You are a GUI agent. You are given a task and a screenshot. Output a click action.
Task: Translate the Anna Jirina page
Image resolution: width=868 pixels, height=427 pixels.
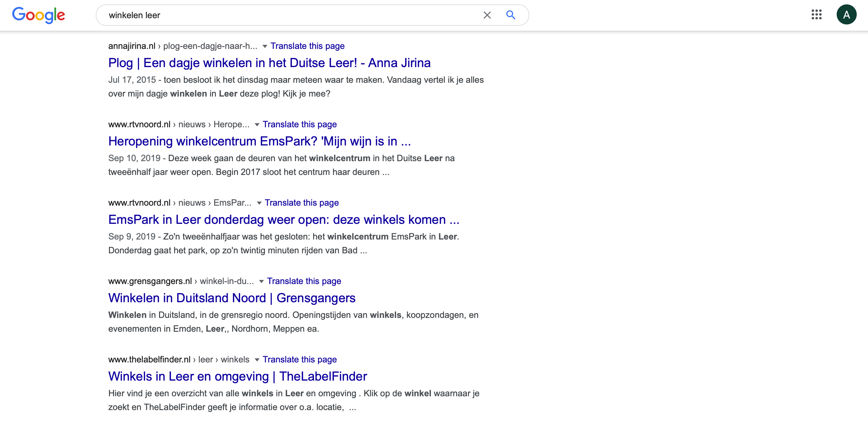pyautogui.click(x=307, y=46)
